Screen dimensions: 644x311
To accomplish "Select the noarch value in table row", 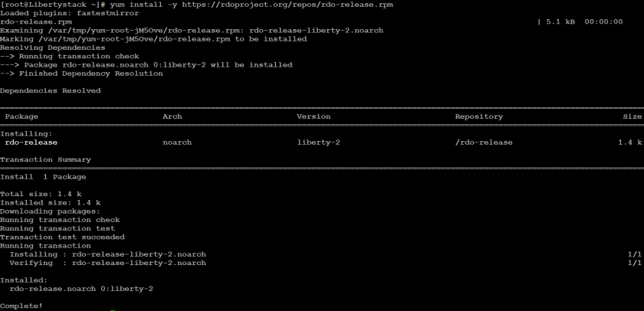I will [177, 142].
